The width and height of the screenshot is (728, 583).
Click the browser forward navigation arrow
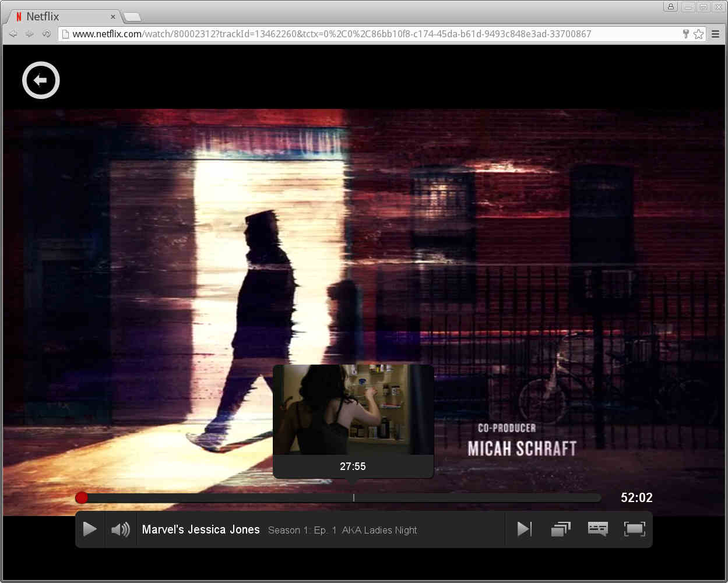[29, 34]
